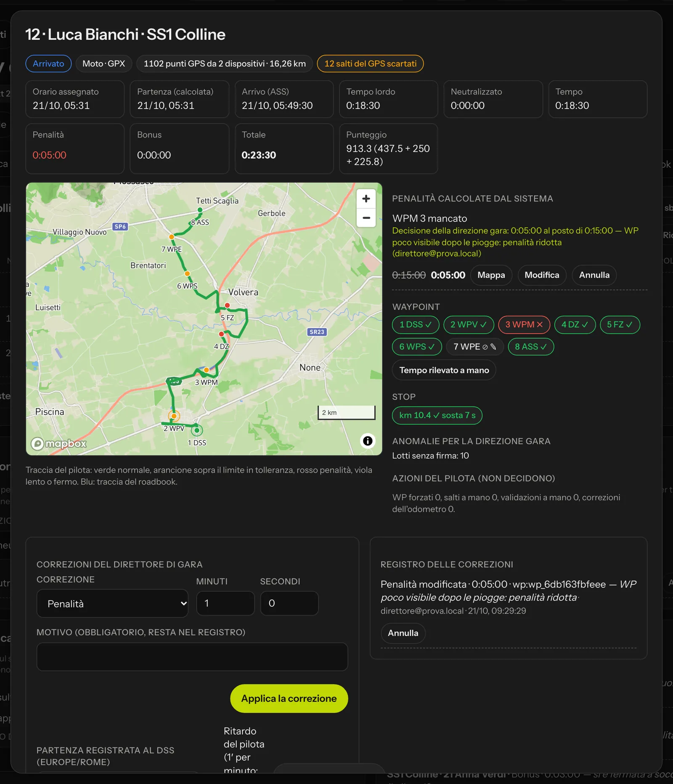Select waypoint chip 4 DZ
Image resolution: width=673 pixels, height=784 pixels.
tap(575, 325)
